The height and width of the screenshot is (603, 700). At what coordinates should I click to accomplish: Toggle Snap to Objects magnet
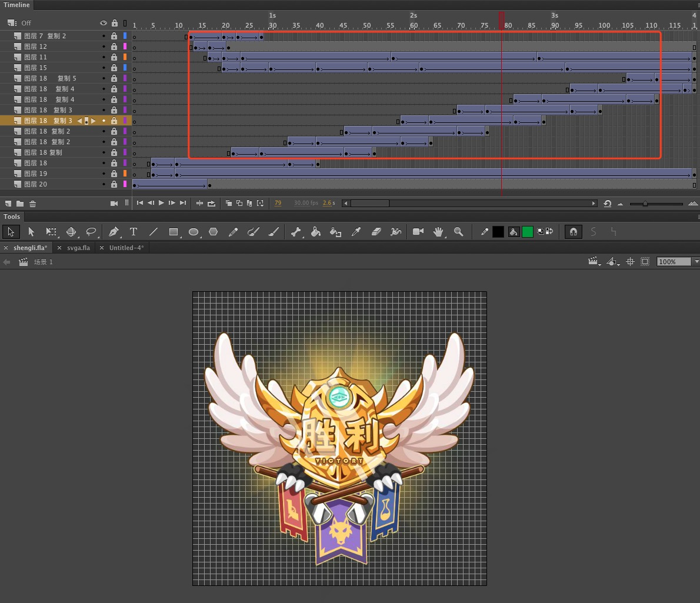(x=573, y=232)
